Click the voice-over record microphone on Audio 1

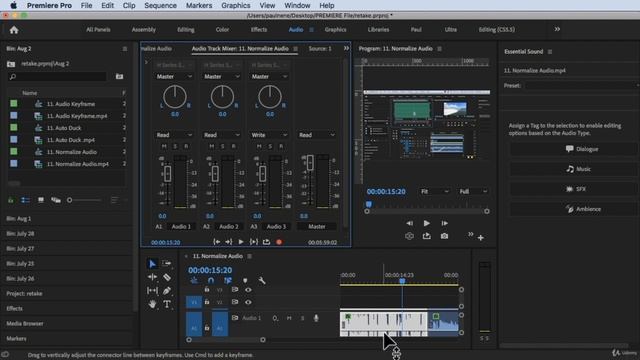click(x=316, y=318)
